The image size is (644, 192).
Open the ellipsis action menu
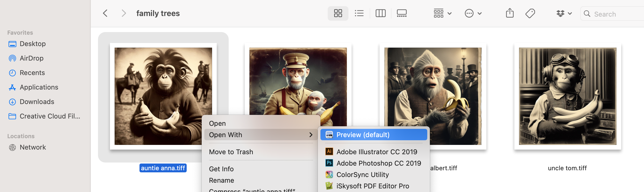(x=473, y=13)
